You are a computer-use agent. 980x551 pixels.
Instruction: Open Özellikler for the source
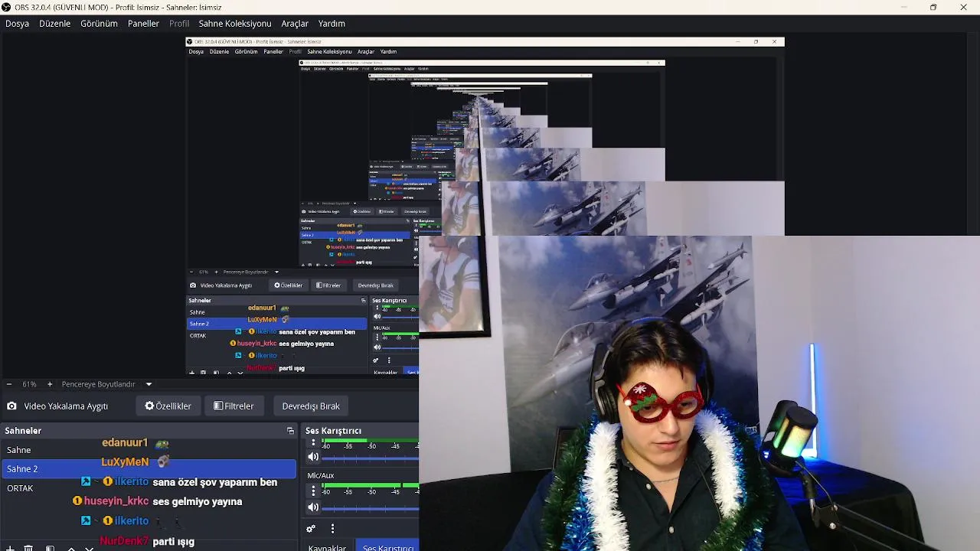coord(168,406)
